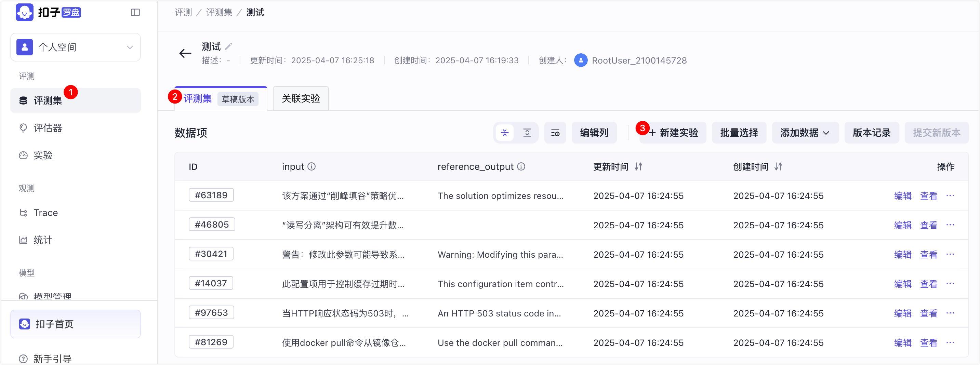Click the pencil icon to rename 测试
980x365 pixels.
[229, 46]
